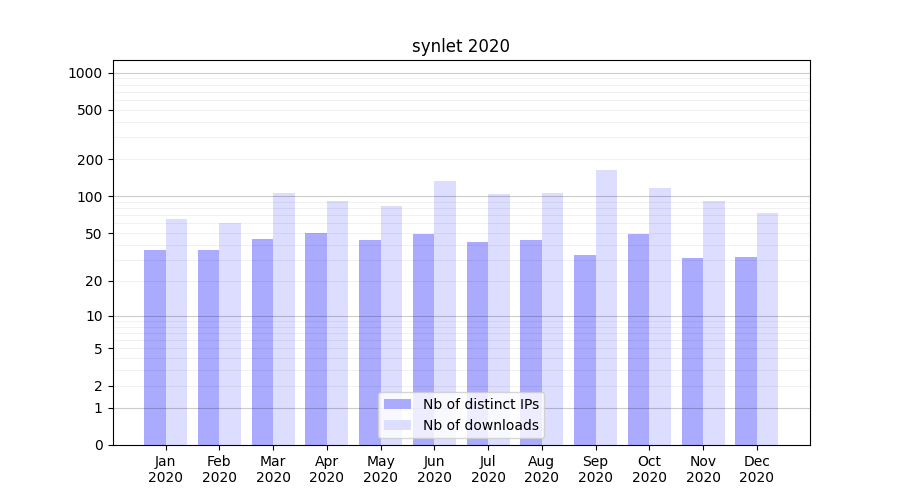Select the "Nb of distinct IPs" legend label
The width and height of the screenshot is (900, 500).
click(x=480, y=404)
